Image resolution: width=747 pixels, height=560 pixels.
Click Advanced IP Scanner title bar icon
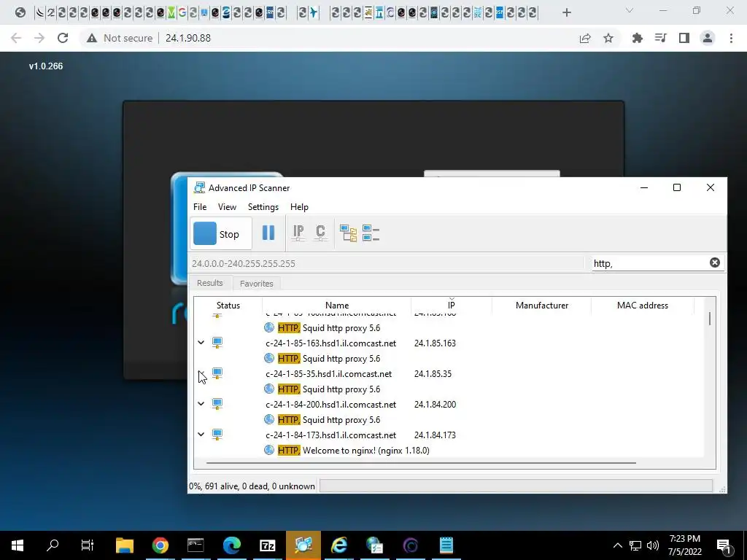click(199, 187)
